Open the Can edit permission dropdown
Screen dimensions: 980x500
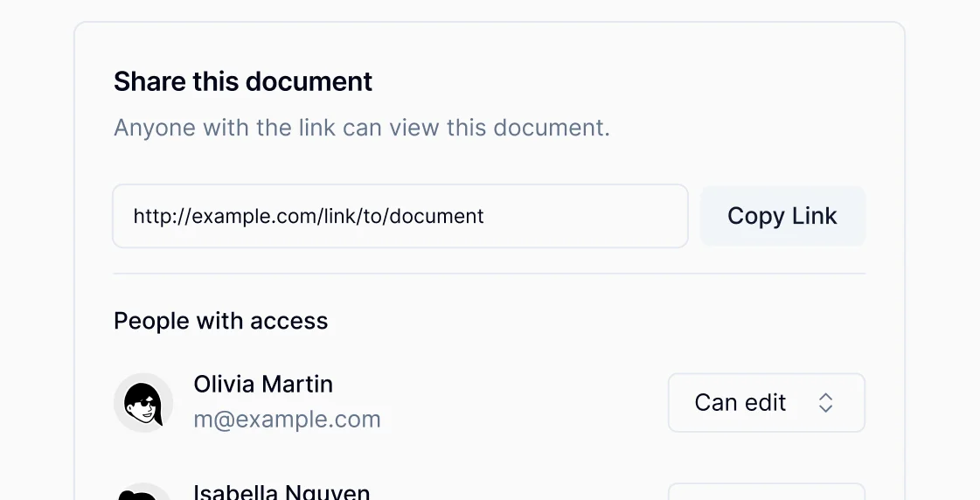pos(766,403)
